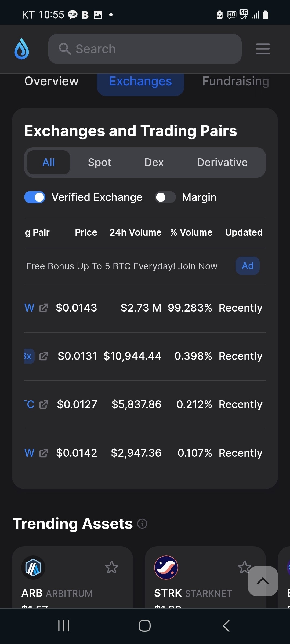Open the Free Bonus BTC ad link
This screenshot has width=290, height=644.
(122, 266)
